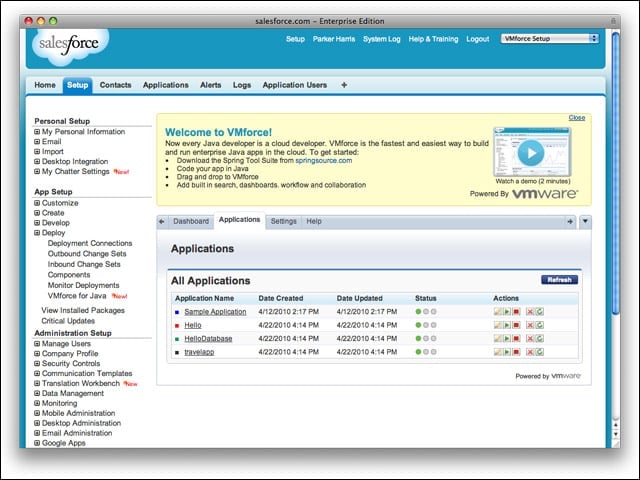This screenshot has height=480, width=640.
Task: Click the right arrow icon at the tab strip end
Action: 570,221
